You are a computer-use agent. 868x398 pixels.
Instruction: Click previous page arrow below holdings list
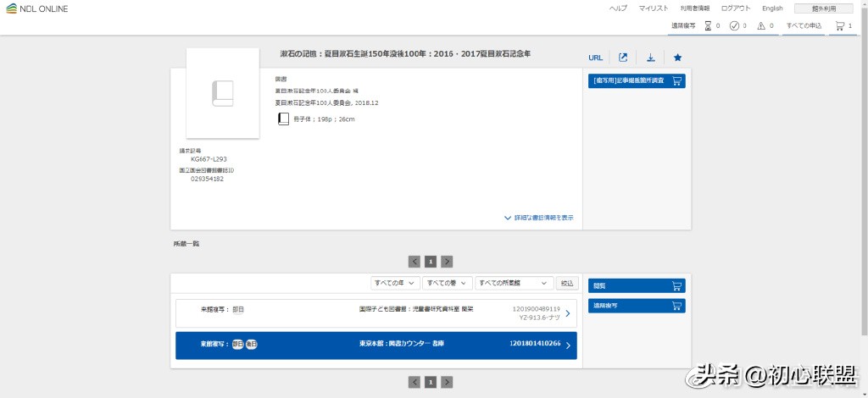(414, 382)
